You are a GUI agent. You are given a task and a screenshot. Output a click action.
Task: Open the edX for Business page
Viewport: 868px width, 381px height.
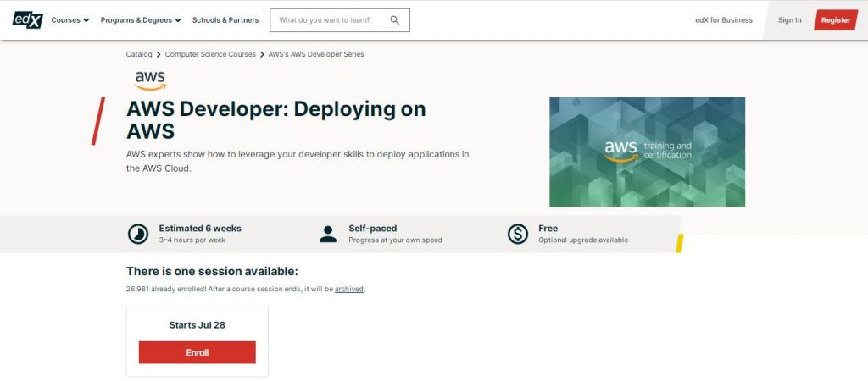723,20
